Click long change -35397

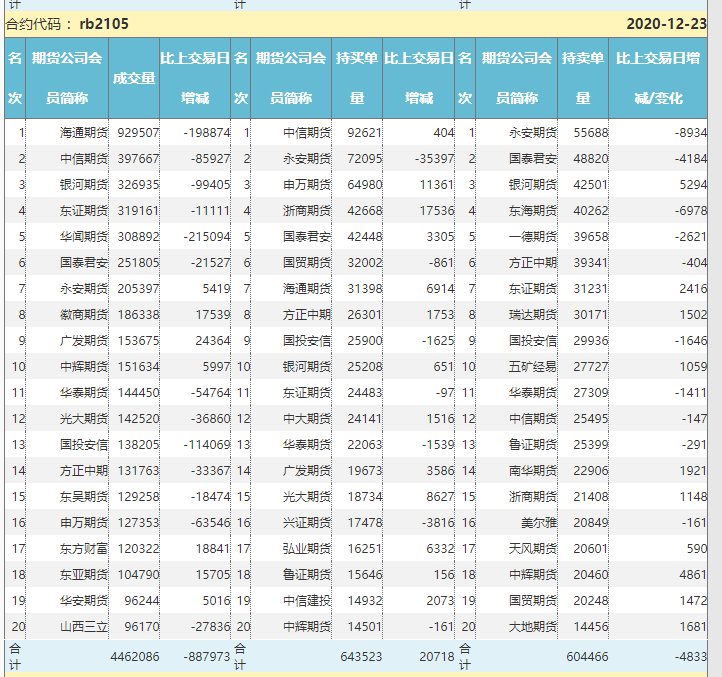[x=434, y=159]
